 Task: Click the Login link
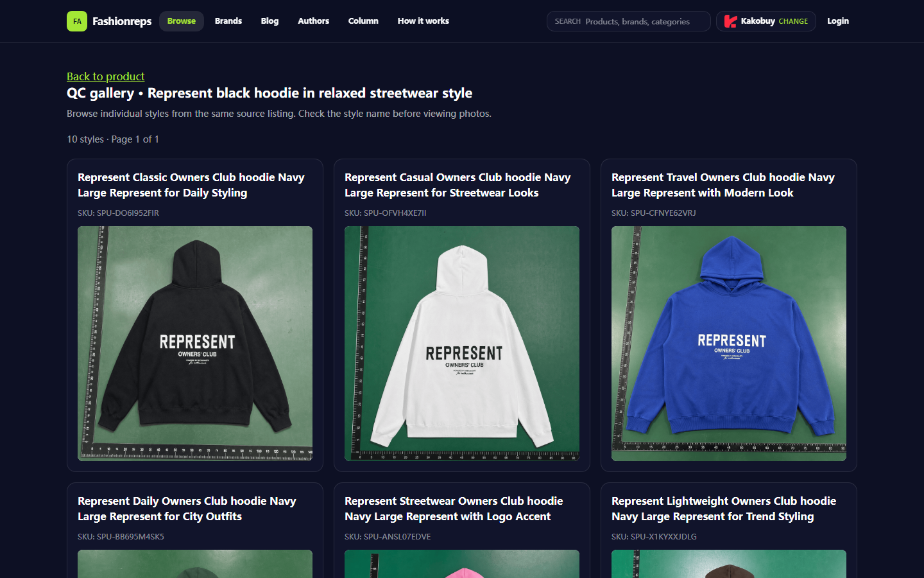(838, 21)
